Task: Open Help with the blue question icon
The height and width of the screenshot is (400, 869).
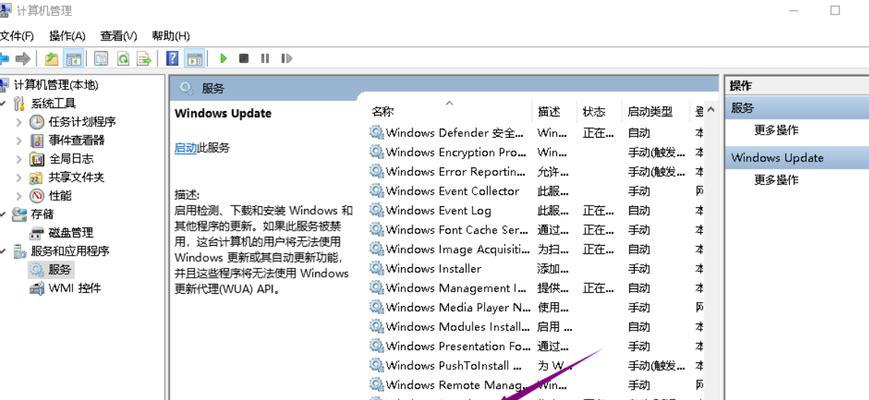Action: (172, 58)
